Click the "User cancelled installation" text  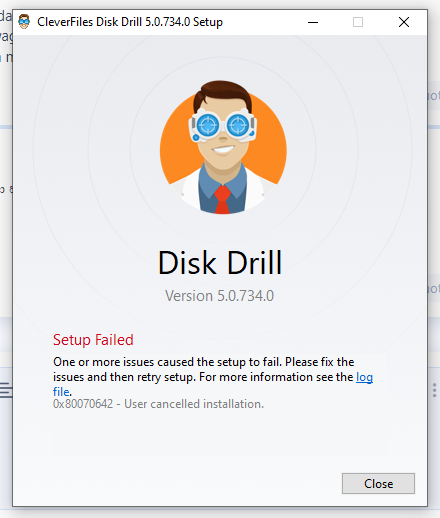(194, 404)
